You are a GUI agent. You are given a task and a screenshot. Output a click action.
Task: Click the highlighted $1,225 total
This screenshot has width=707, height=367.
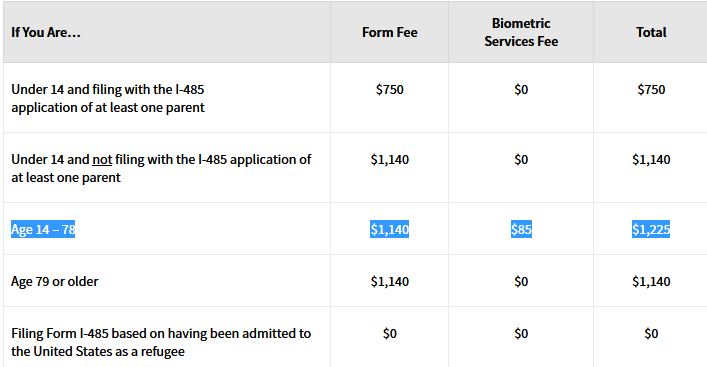pos(651,229)
